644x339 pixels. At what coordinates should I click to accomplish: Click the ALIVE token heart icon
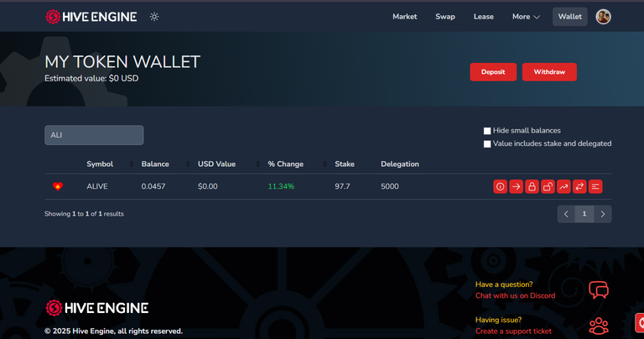58,186
